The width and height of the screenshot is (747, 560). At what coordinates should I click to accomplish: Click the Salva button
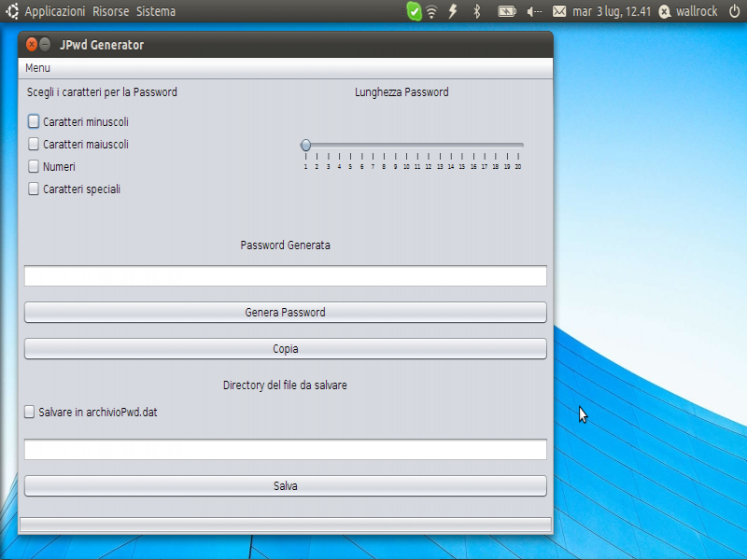pyautogui.click(x=286, y=485)
